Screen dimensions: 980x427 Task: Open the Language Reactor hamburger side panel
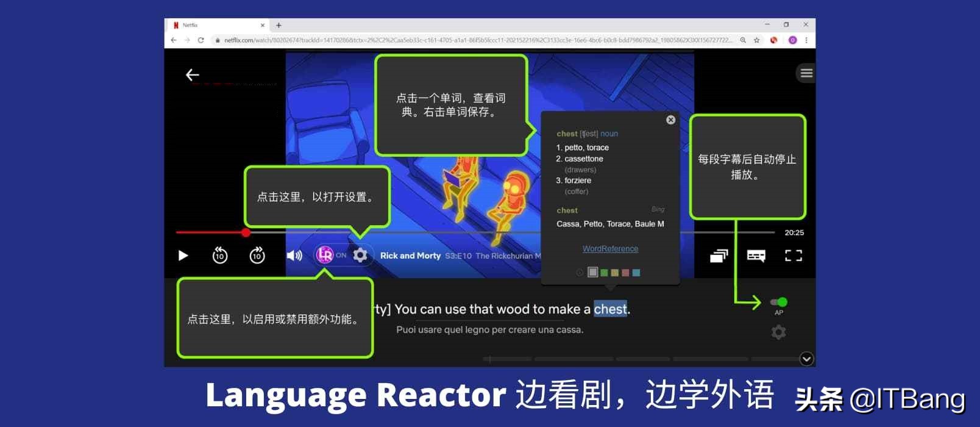(806, 73)
